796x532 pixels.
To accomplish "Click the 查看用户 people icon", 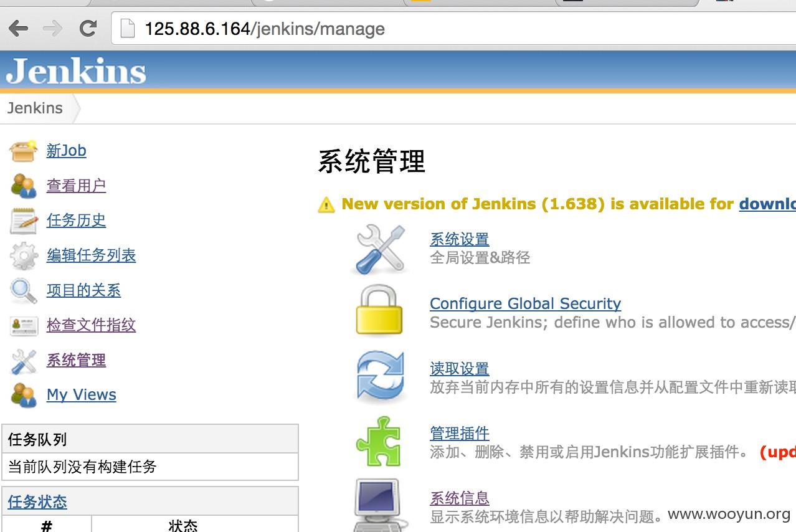I will click(x=24, y=186).
